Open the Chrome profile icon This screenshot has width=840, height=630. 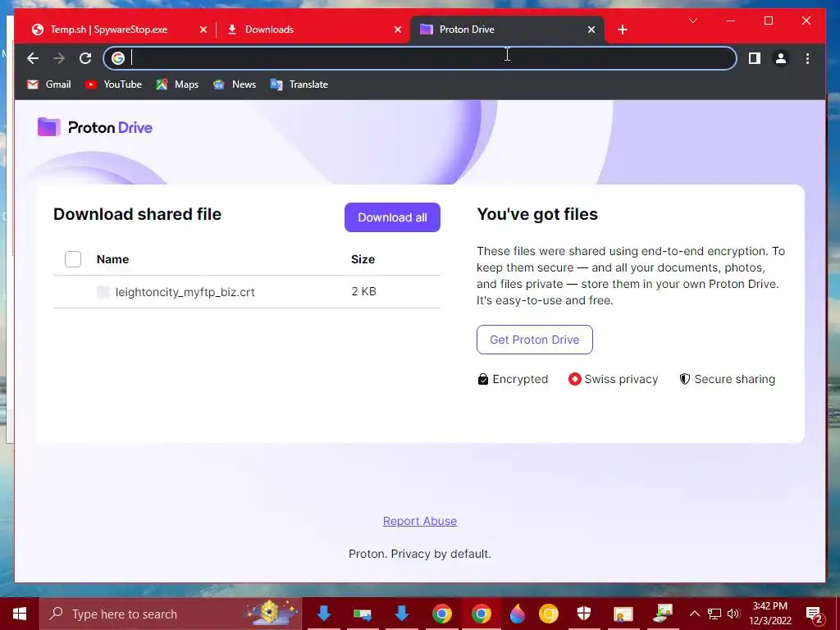[x=781, y=58]
